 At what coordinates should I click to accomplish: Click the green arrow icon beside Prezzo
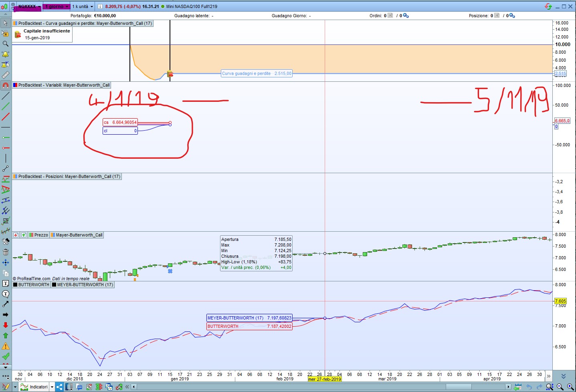pyautogui.click(x=24, y=235)
